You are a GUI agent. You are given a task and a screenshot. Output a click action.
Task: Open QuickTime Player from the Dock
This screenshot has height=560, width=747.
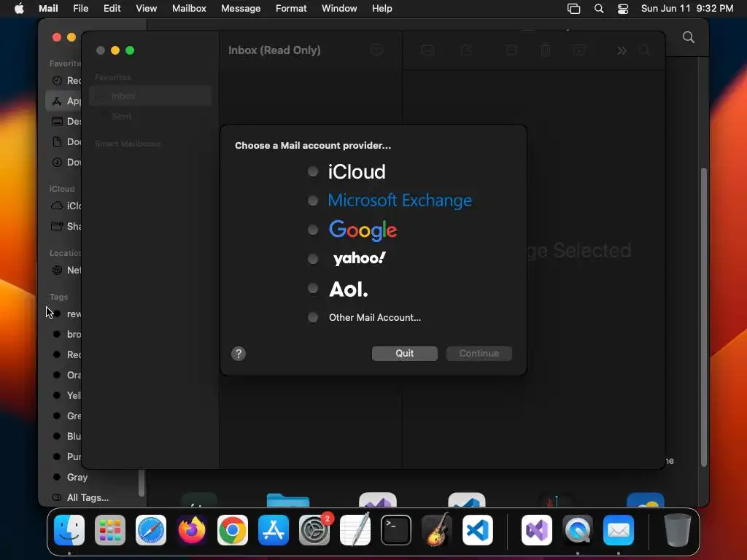point(578,530)
